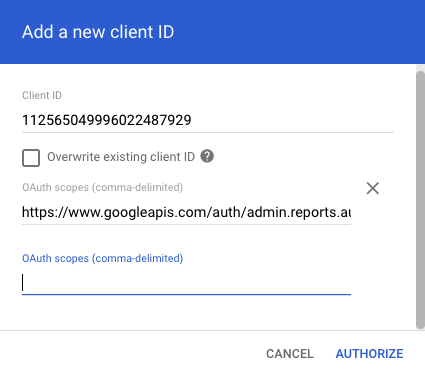425x377 pixels.
Task: Click the help question mark icon
Action: coord(207,156)
